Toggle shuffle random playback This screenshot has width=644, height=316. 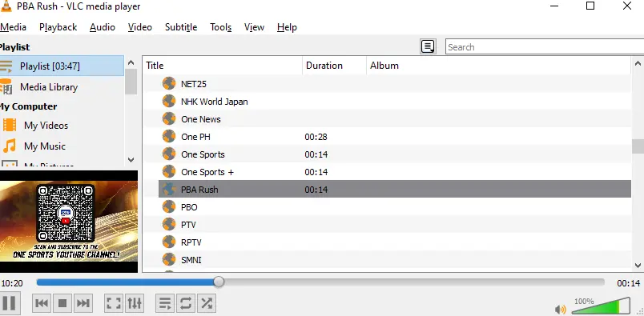coord(206,303)
